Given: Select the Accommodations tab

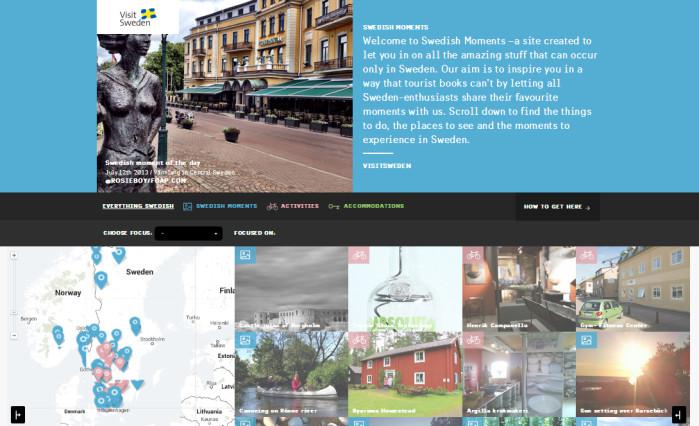Looking at the screenshot, I should [374, 206].
